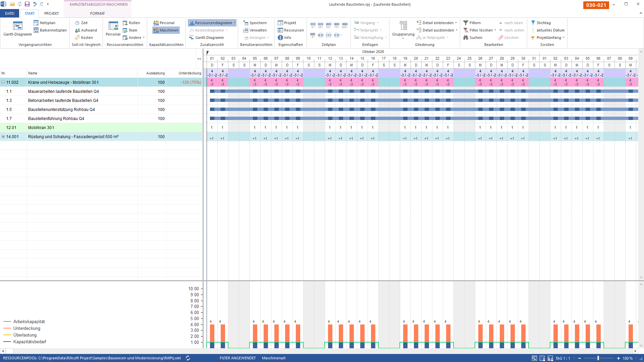Show Zeit comparison view

[x=81, y=23]
